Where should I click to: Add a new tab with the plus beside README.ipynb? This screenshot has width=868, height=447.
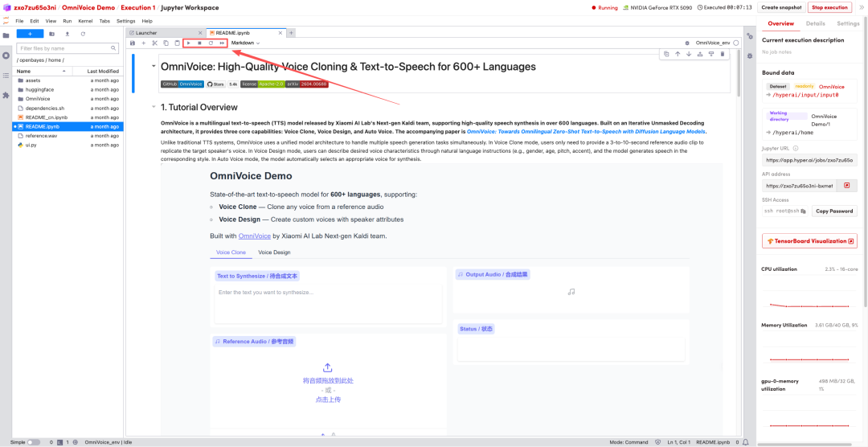point(292,33)
